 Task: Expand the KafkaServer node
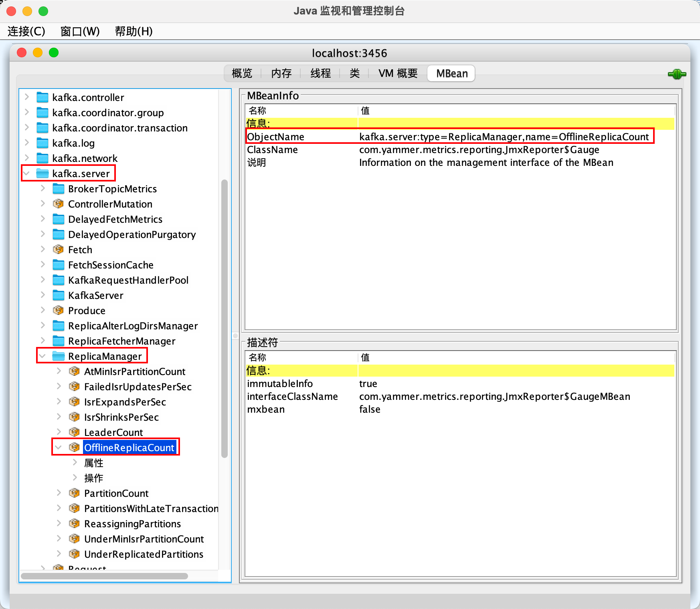[x=43, y=295]
